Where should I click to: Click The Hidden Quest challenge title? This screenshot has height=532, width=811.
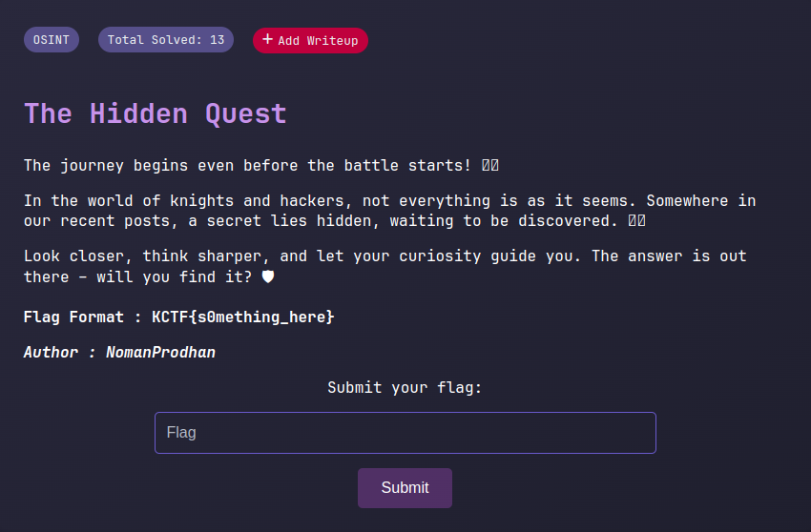(156, 113)
